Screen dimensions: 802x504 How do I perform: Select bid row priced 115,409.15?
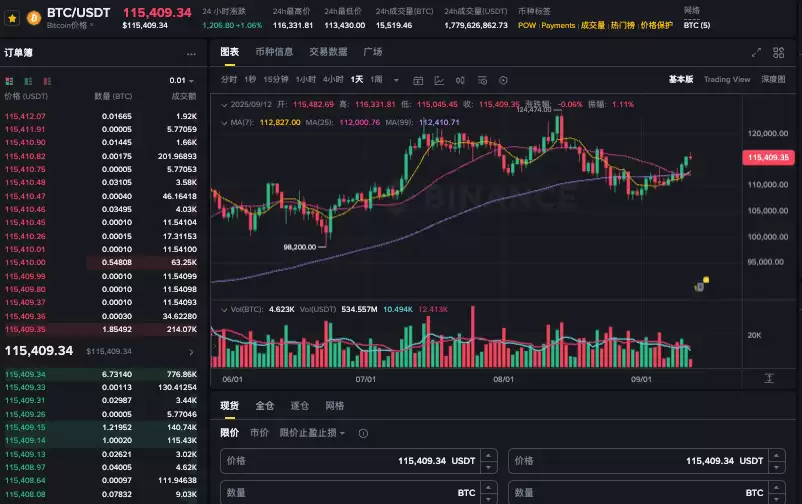coord(100,427)
